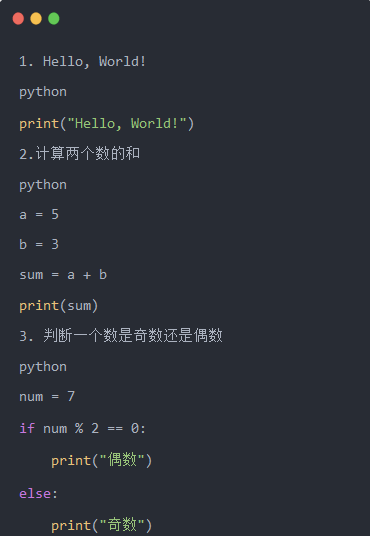370x536 pixels.
Task: Click the % operator in the if condition
Action: click(79, 428)
